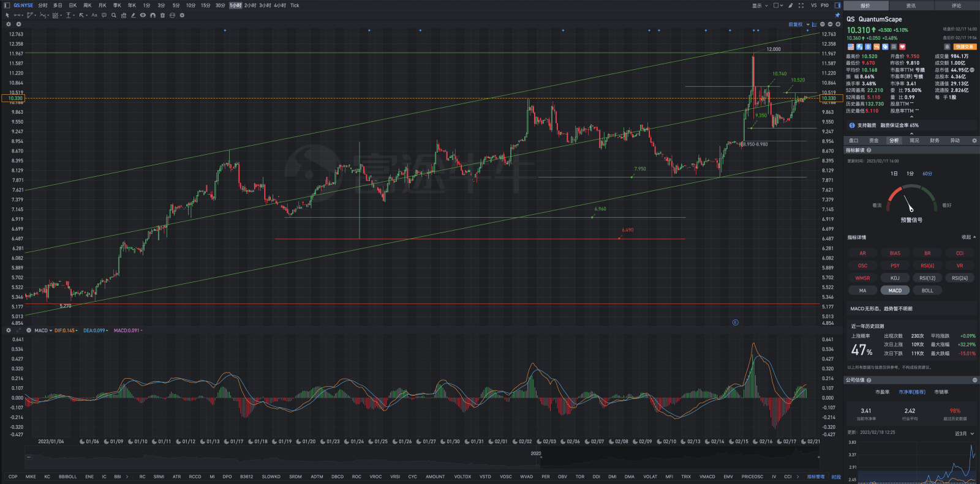Collapse the stock quote details chevron
Viewport: 980px width, 484px height.
click(x=911, y=117)
